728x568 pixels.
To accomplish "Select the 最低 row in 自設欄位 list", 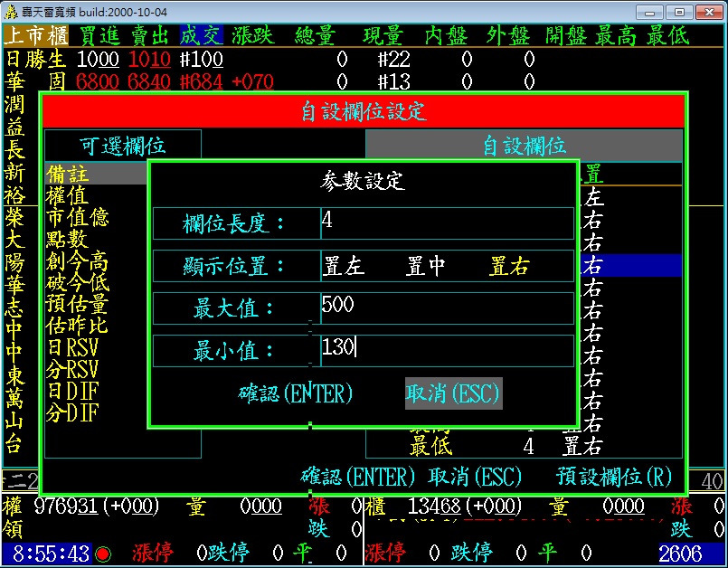I will [x=506, y=445].
